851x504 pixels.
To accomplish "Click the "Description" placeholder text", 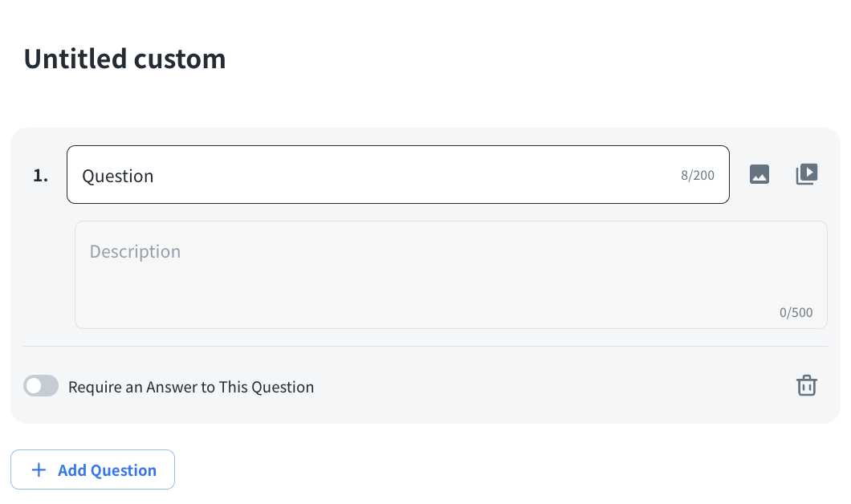I will (x=135, y=251).
